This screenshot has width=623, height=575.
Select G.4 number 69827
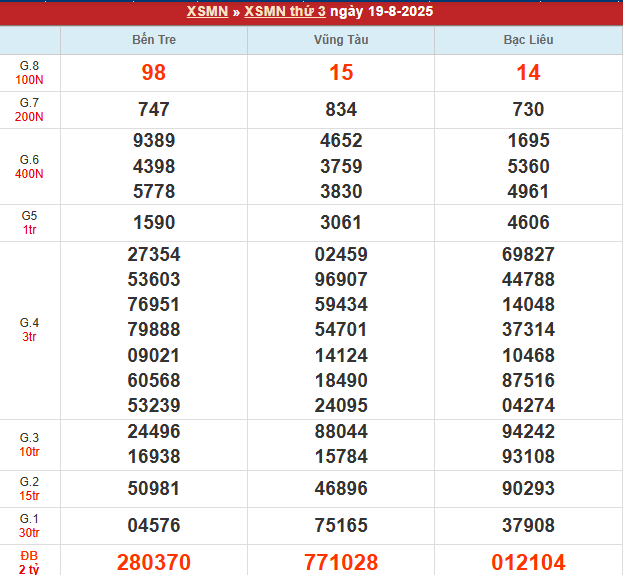(528, 254)
